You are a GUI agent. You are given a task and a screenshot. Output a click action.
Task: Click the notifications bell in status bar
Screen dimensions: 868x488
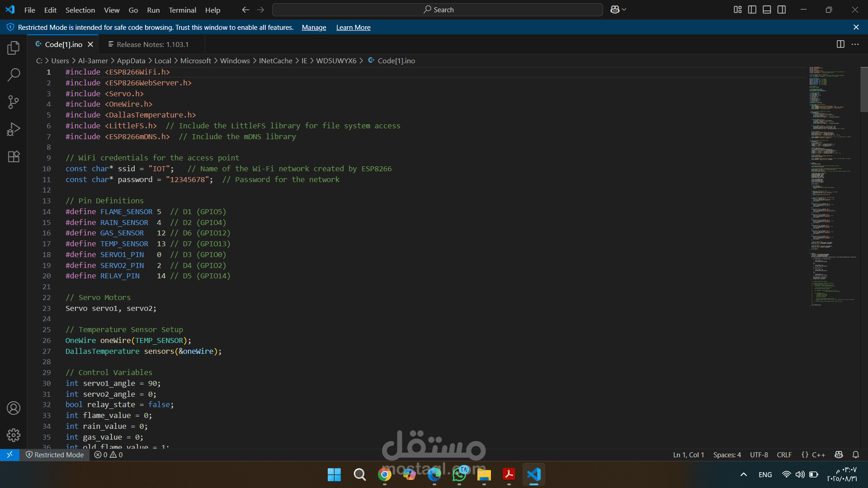click(855, 455)
